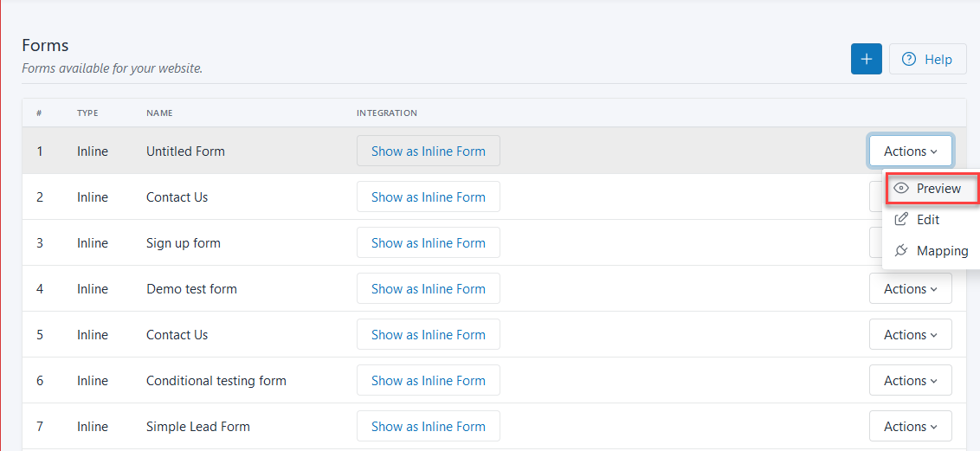Click the INTEGRATION column header
Viewport: 980px width, 451px height.
click(x=387, y=113)
